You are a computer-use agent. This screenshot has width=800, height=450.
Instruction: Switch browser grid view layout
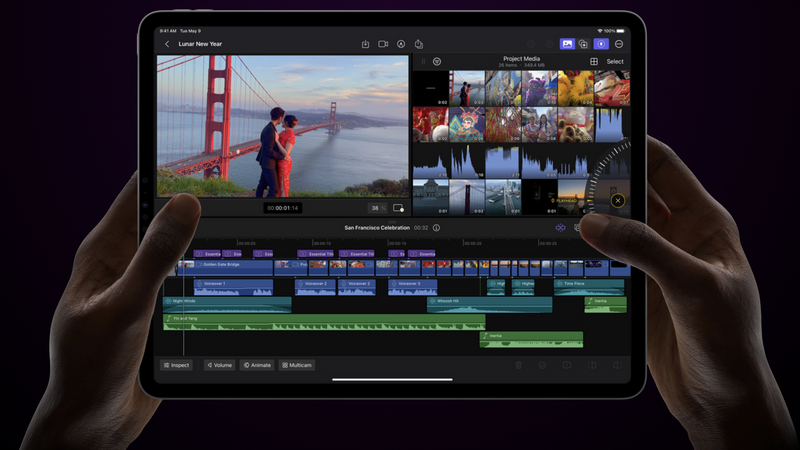[594, 62]
